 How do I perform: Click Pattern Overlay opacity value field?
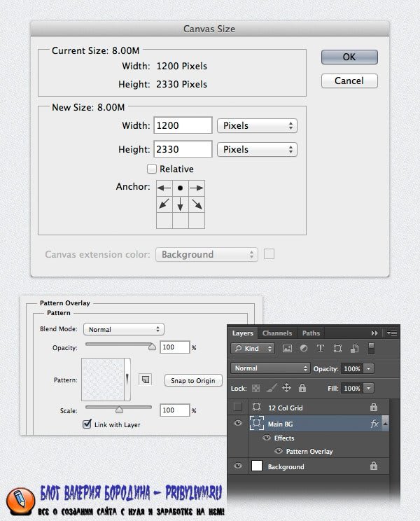(174, 347)
